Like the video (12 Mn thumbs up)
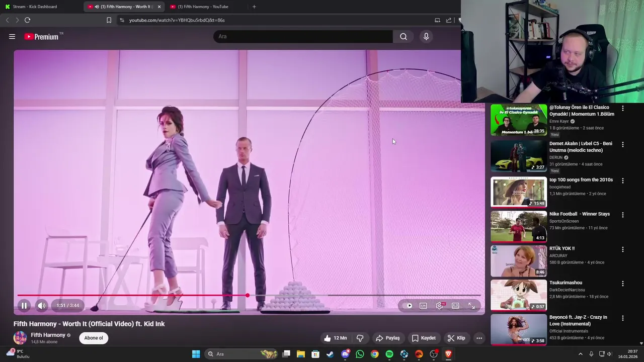This screenshot has height=362, width=644. [336, 338]
